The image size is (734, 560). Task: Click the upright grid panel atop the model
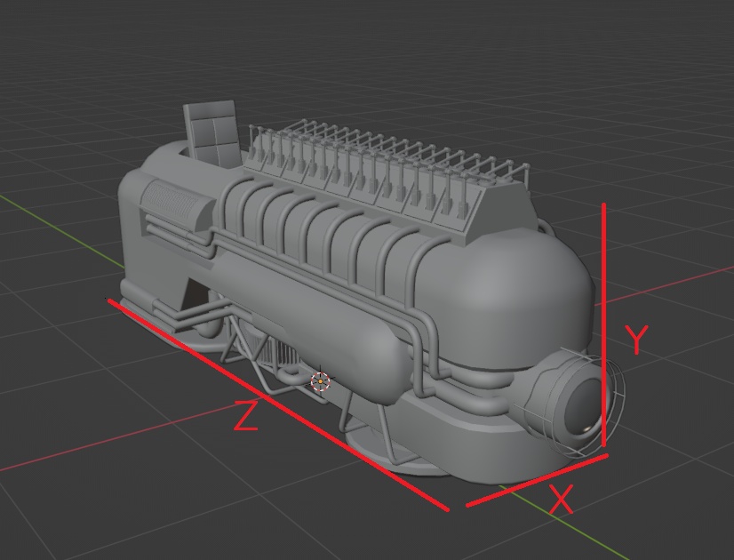pyautogui.click(x=213, y=133)
